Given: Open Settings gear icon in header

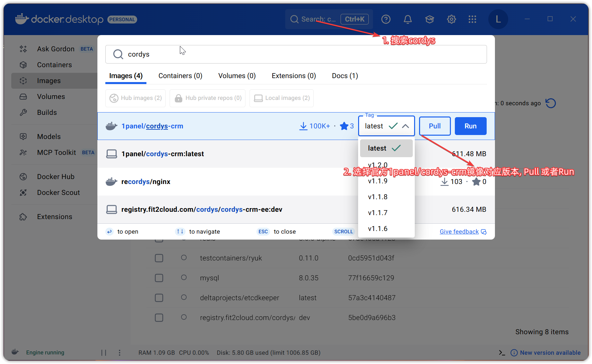Looking at the screenshot, I should coord(451,20).
